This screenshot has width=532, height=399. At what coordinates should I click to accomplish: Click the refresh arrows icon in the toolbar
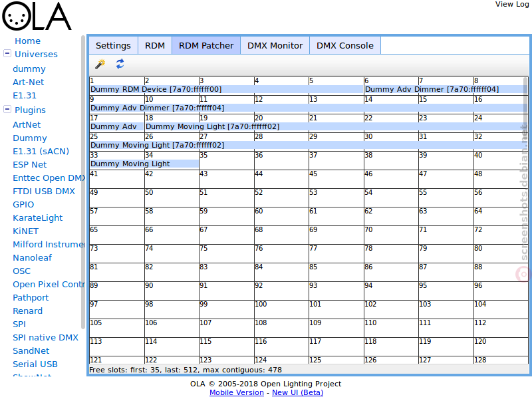point(120,64)
